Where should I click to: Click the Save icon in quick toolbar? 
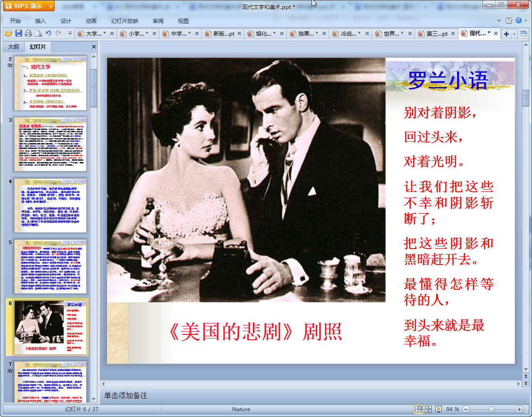coord(19,33)
